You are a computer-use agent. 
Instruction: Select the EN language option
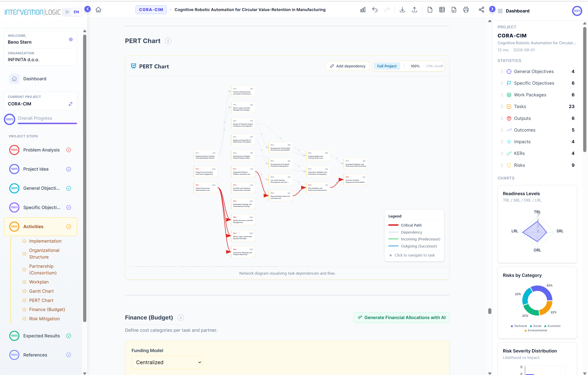tap(76, 12)
